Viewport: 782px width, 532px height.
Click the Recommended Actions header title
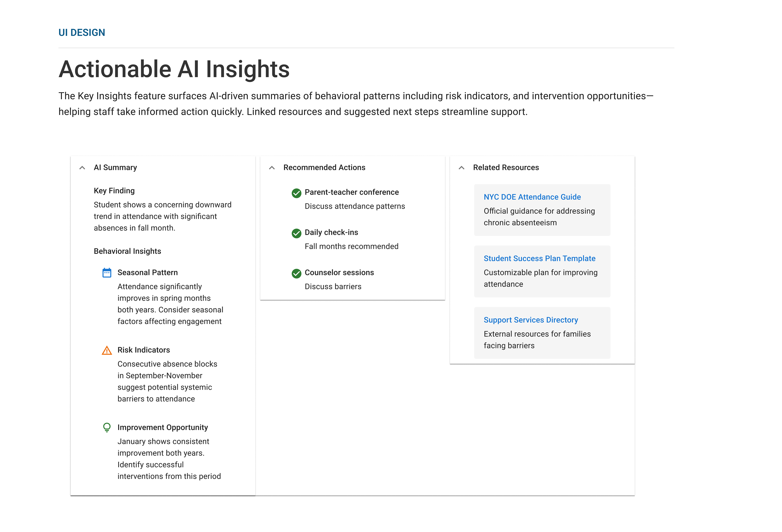pyautogui.click(x=324, y=167)
